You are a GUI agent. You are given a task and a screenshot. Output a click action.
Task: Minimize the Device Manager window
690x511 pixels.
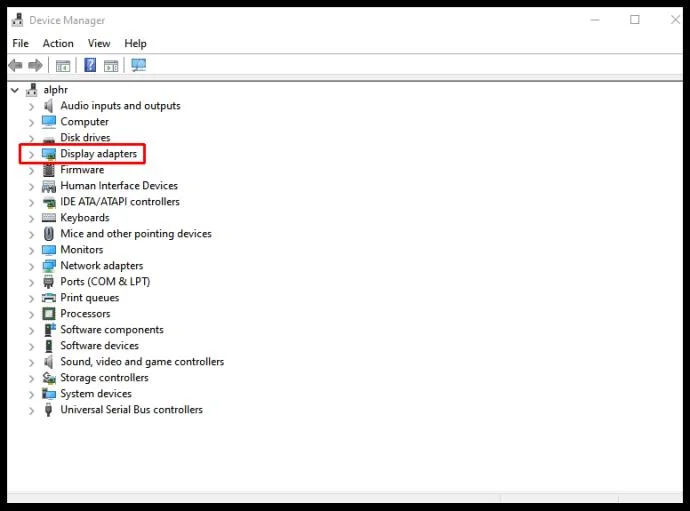(595, 20)
